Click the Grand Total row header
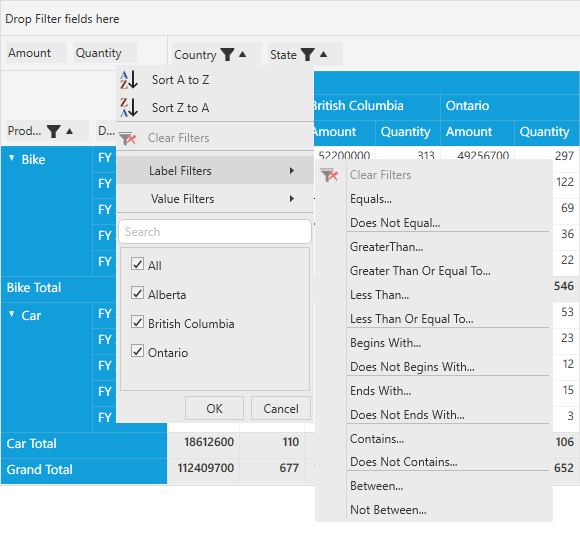Screen dimensions: 580x541 (x=84, y=470)
